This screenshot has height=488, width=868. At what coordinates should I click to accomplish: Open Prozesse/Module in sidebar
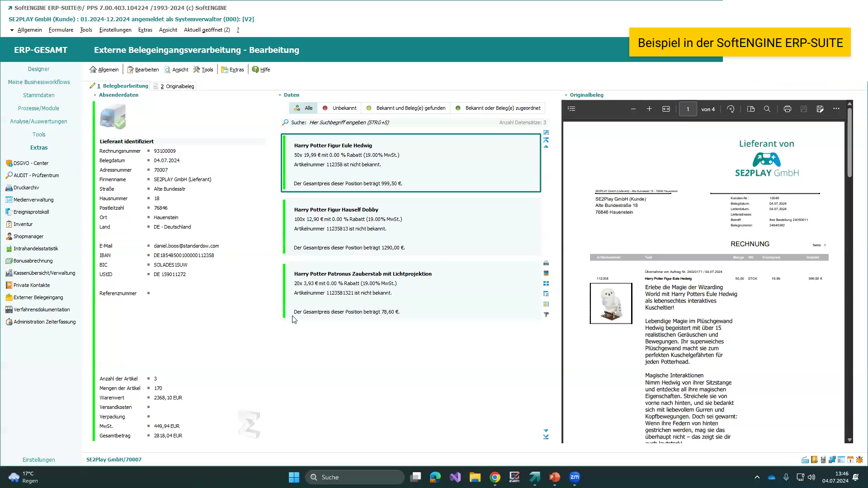pyautogui.click(x=38, y=108)
